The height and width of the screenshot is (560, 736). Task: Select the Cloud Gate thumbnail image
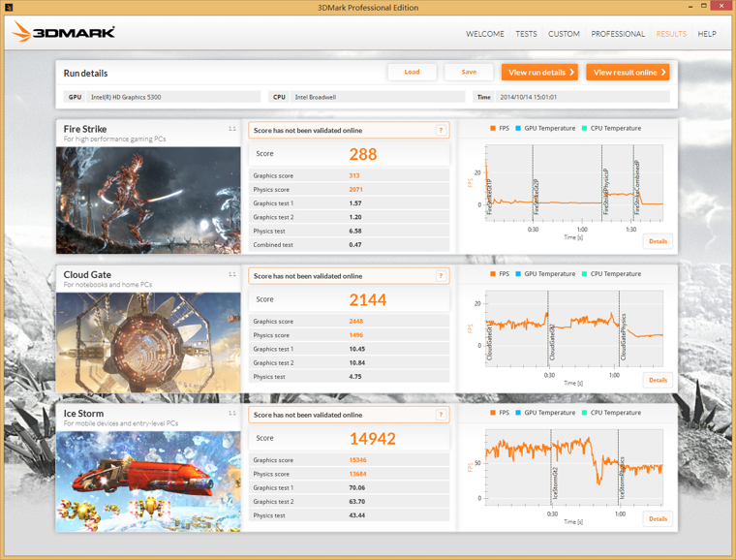(148, 342)
